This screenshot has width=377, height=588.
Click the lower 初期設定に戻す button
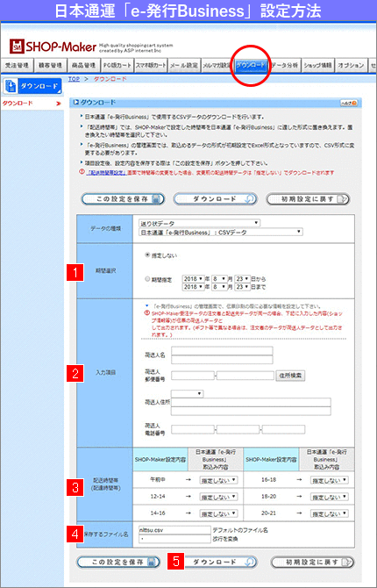click(312, 563)
